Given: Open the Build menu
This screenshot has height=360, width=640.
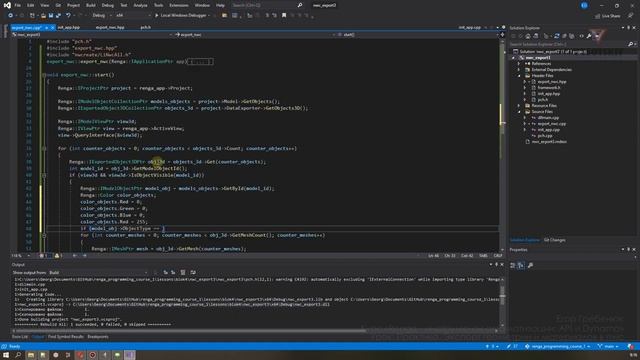Looking at the screenshot, I should tap(91, 5).
